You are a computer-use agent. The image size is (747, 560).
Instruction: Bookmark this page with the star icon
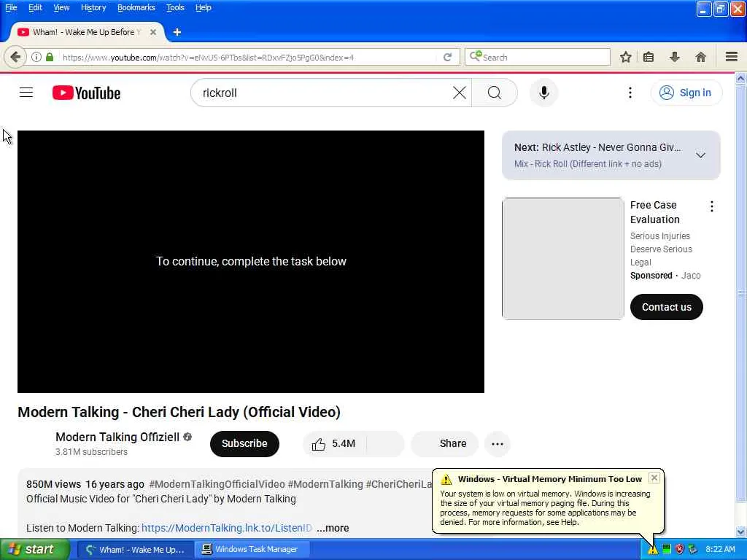[x=625, y=57]
